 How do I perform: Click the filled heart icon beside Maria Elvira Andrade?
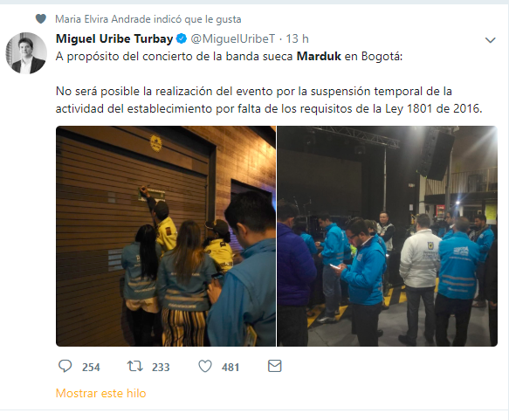pos(40,19)
